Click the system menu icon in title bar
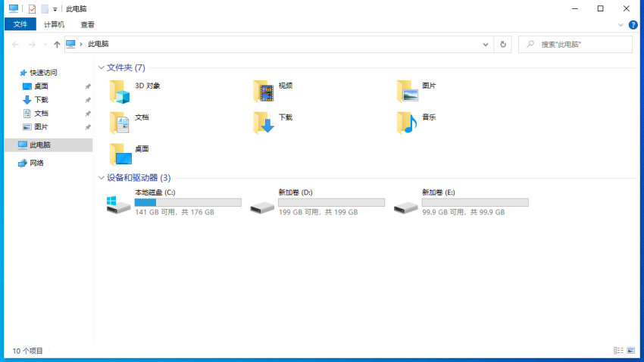644x362 pixels. (14, 8)
